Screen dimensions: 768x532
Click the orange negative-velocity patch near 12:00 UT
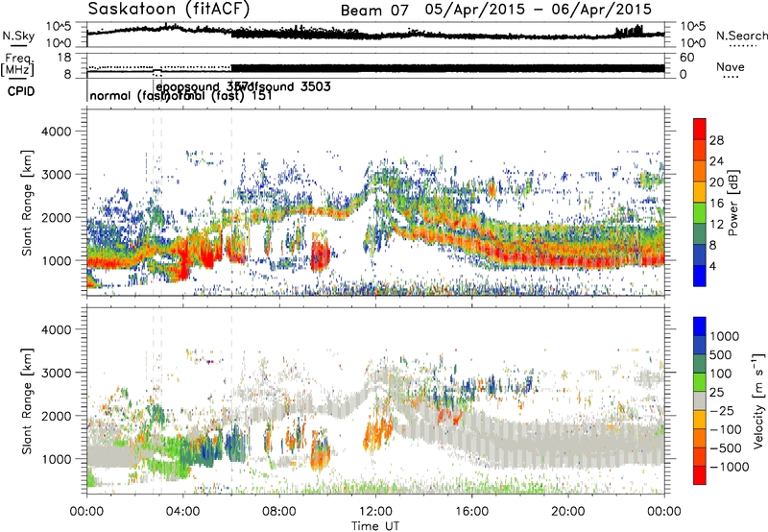[x=377, y=432]
